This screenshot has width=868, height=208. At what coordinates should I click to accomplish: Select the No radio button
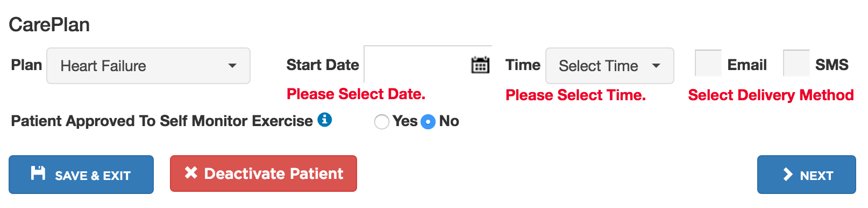(428, 122)
